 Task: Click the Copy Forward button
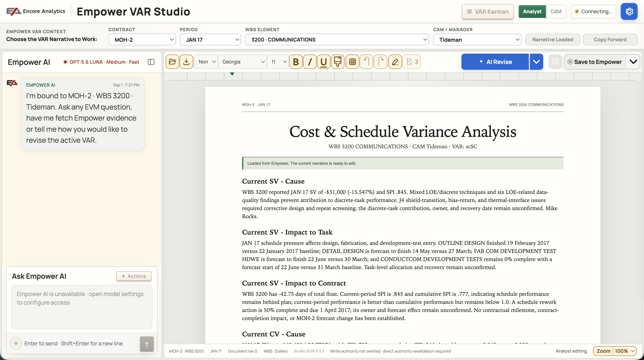tap(610, 40)
